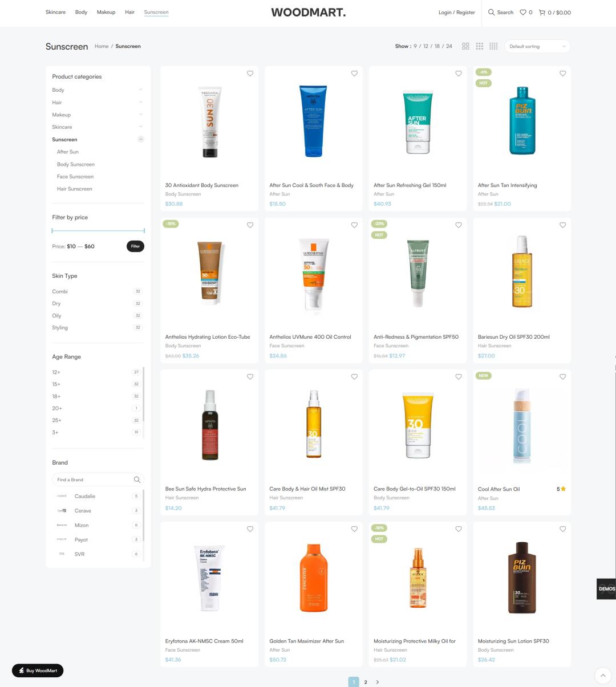The image size is (616, 687).
Task: Go to page 2
Action: (x=366, y=682)
